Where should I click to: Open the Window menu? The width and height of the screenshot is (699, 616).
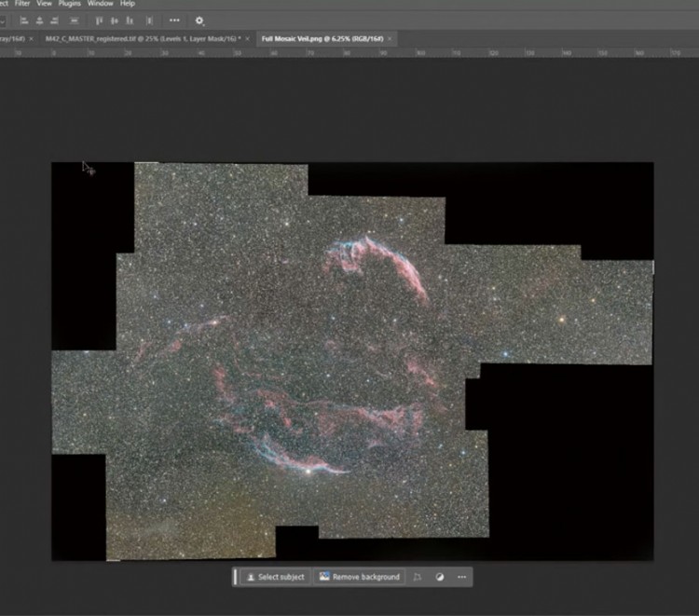click(x=101, y=4)
